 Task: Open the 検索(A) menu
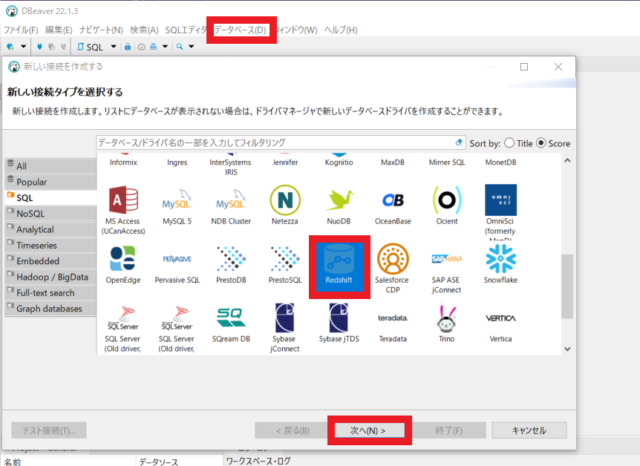144,30
